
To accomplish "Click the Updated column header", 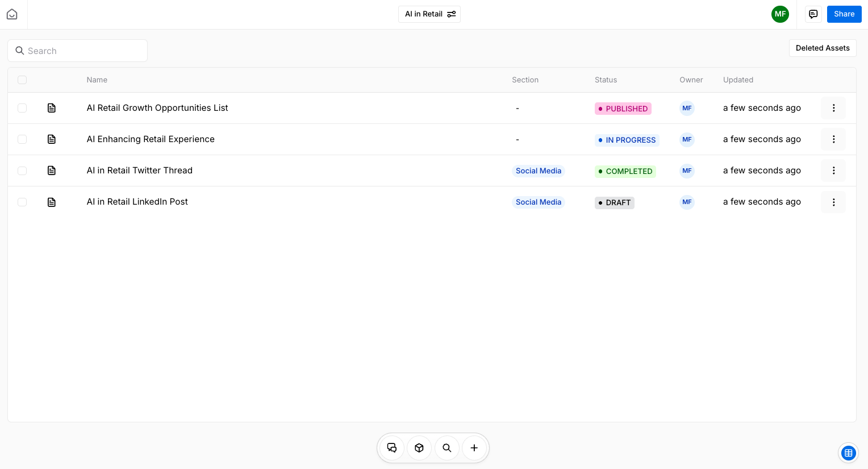I will (738, 80).
